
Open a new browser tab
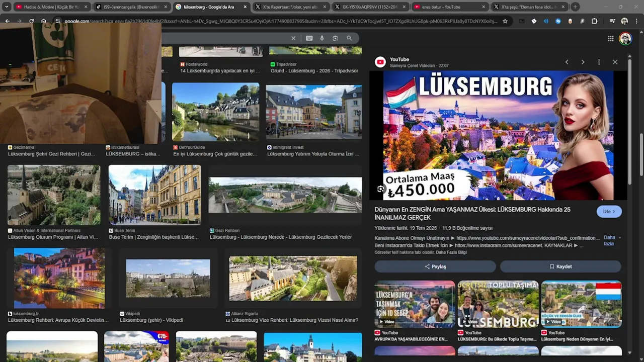575,7
